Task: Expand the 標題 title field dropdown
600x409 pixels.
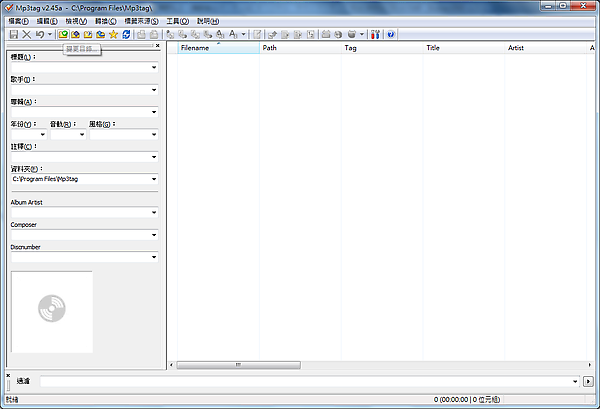Action: pyautogui.click(x=154, y=67)
